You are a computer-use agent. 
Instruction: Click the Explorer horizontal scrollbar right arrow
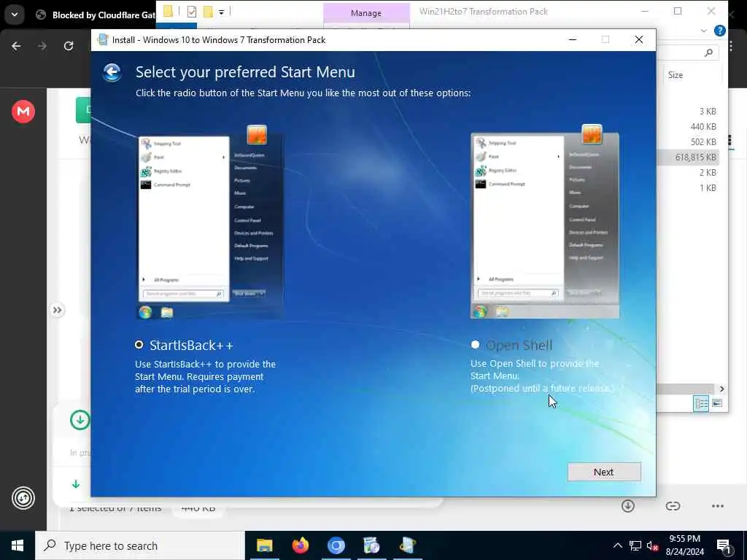[x=721, y=389]
